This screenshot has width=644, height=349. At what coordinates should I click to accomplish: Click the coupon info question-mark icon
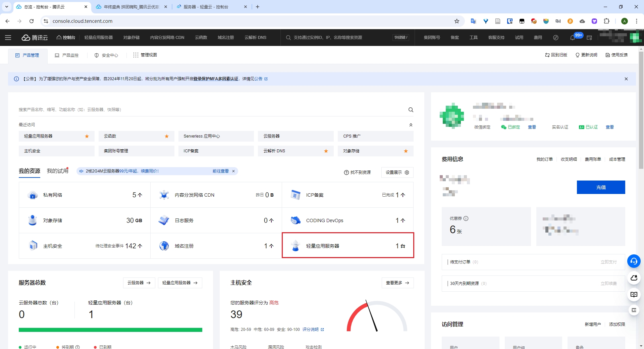point(466,218)
